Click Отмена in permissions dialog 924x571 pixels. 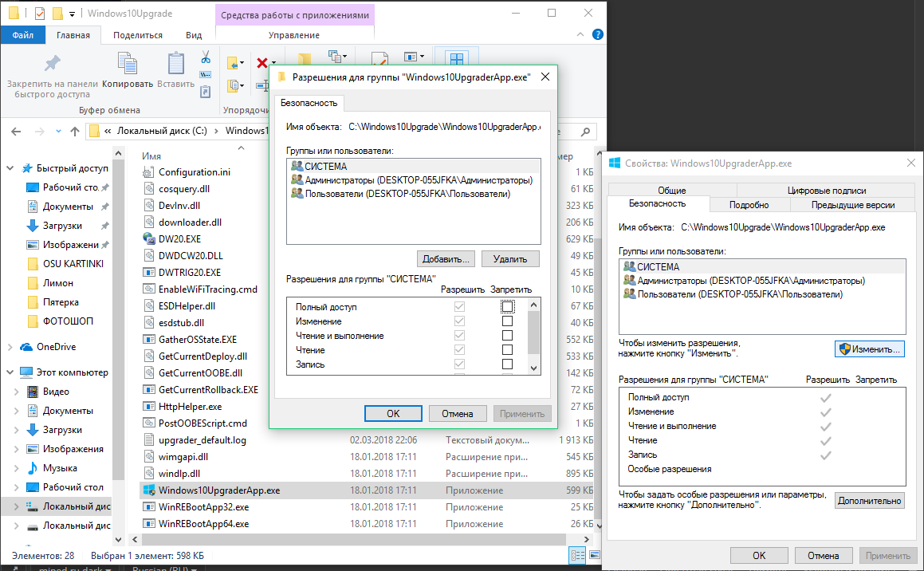point(458,414)
